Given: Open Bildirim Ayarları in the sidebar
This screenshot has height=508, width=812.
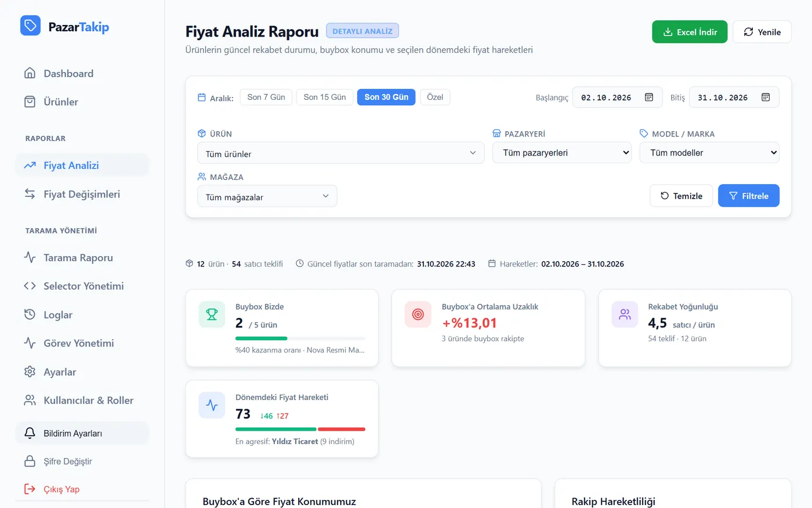Looking at the screenshot, I should coord(82,433).
